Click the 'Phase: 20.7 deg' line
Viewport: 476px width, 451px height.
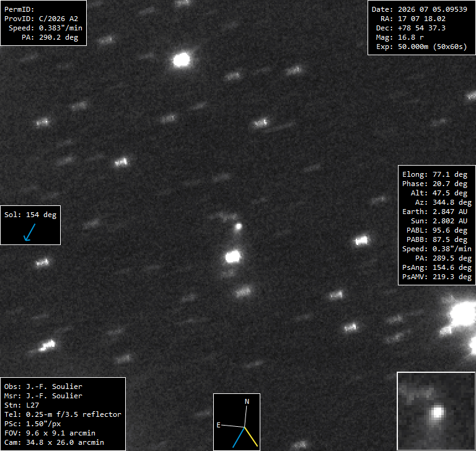[x=434, y=184]
